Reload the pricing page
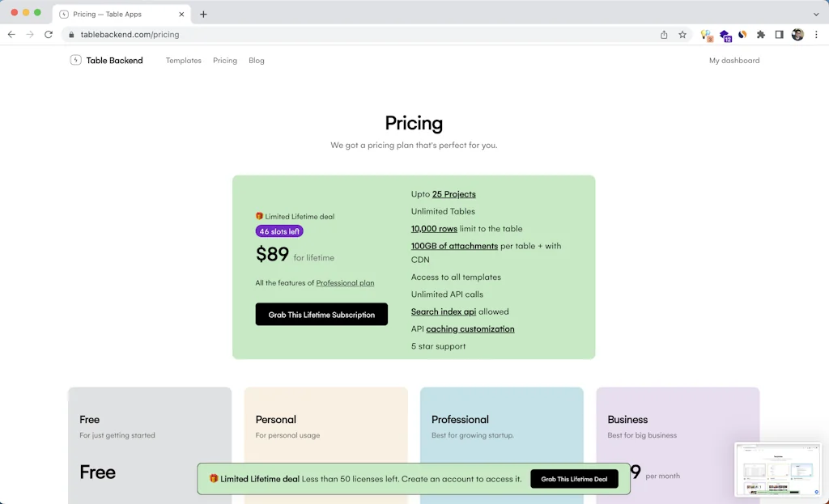829x504 pixels. [49, 34]
